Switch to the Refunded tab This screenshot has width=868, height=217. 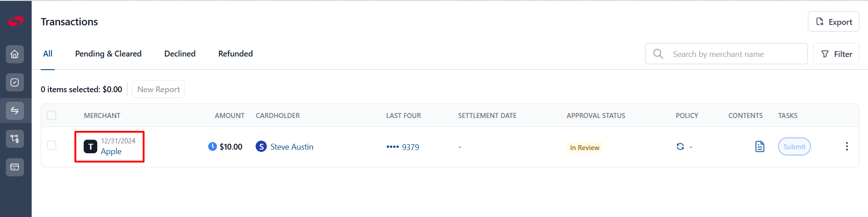point(235,54)
